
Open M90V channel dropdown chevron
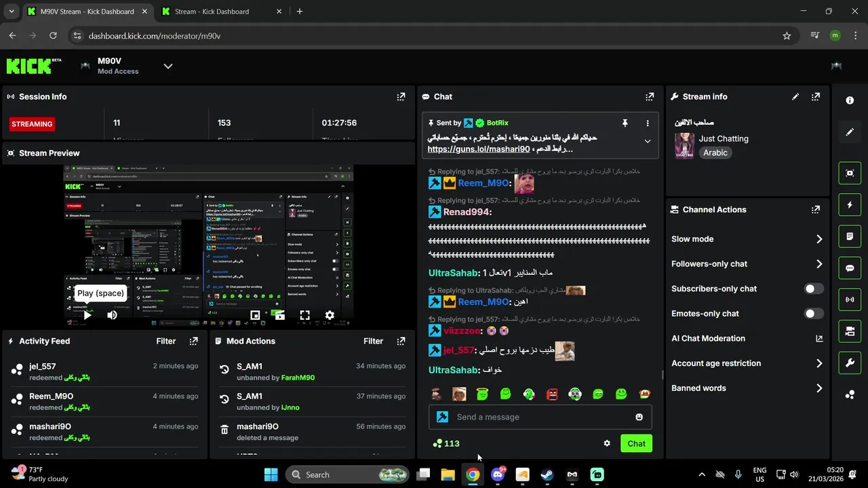point(168,66)
